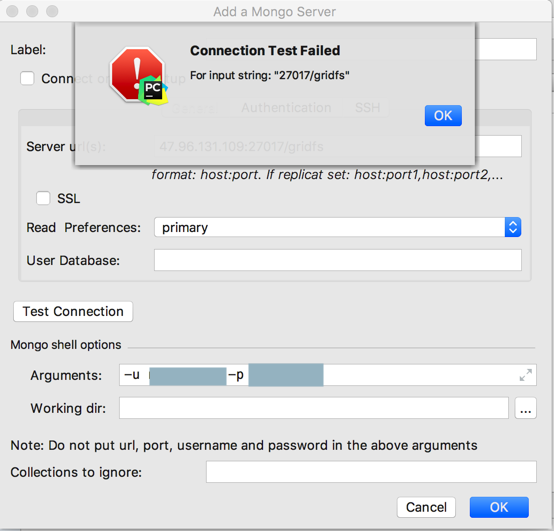Click inside the Arguments text field
This screenshot has width=554, height=531.
pyautogui.click(x=328, y=375)
